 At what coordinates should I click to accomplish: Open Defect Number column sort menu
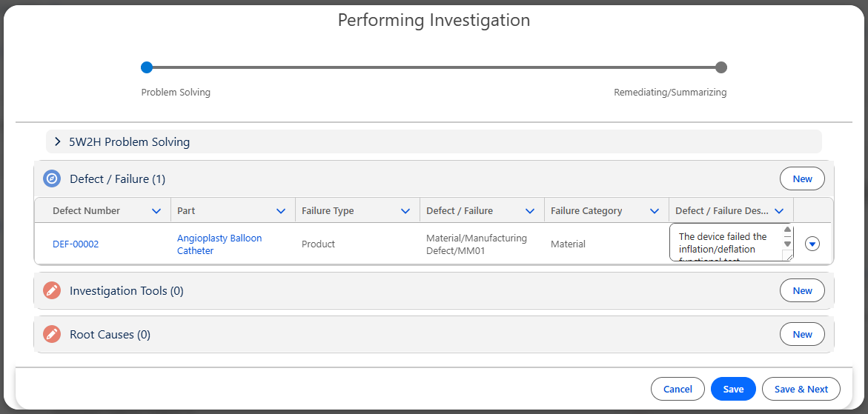click(156, 211)
